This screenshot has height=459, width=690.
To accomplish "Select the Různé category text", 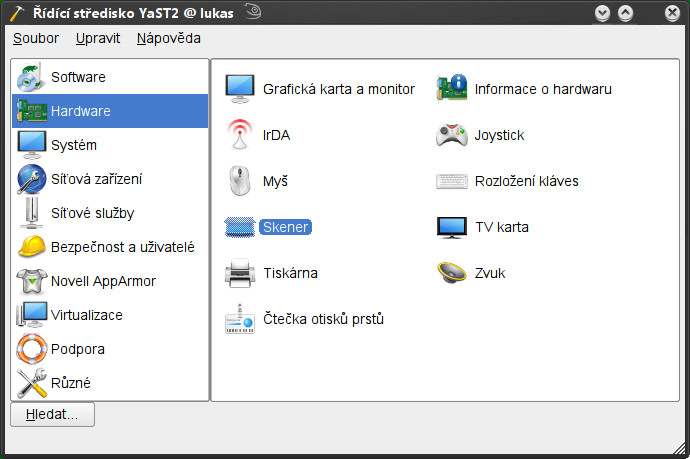I will (71, 383).
